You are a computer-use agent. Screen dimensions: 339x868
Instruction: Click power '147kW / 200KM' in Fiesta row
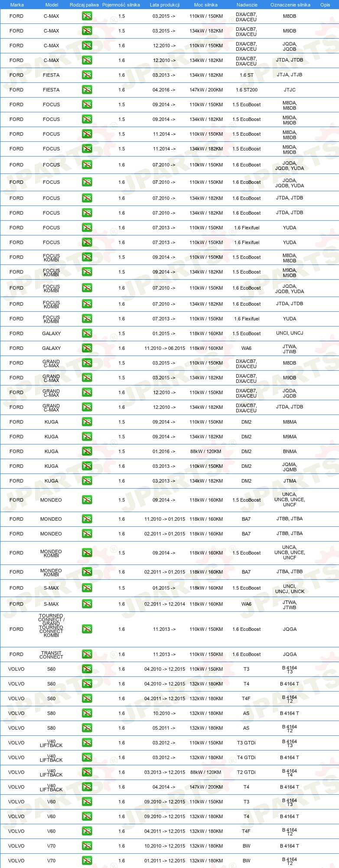pyautogui.click(x=206, y=90)
